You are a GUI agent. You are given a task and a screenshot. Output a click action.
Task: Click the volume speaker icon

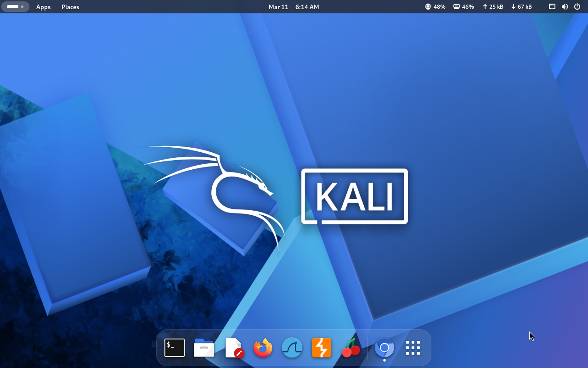click(x=565, y=7)
